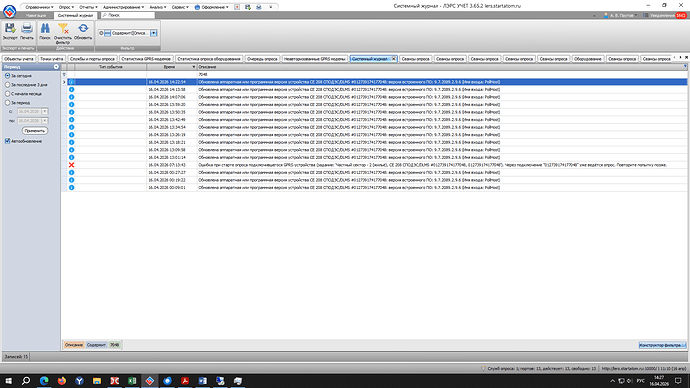This screenshot has width=690, height=388.
Task: Switch to the Статистика GPRS-модемов tab
Action: 146,59
